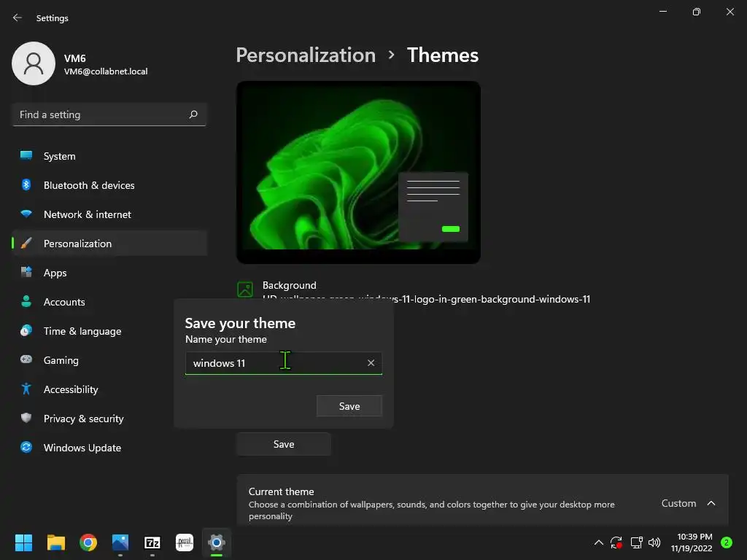Screen dimensions: 747x560
Task: Click the Time & language clock icon
Action: [26, 330]
